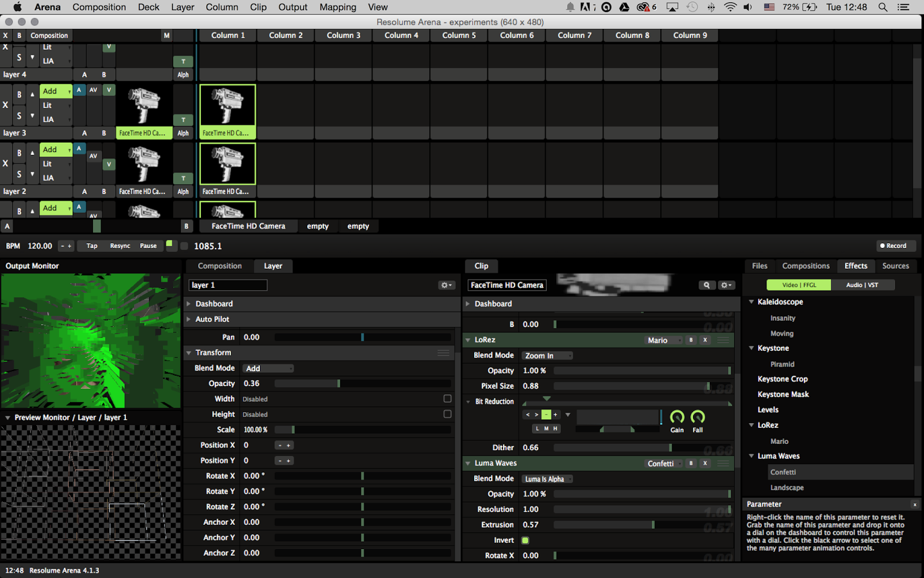Open the Wi-Fi menu bar icon
Screen dimensions: 924x578
[x=730, y=7]
